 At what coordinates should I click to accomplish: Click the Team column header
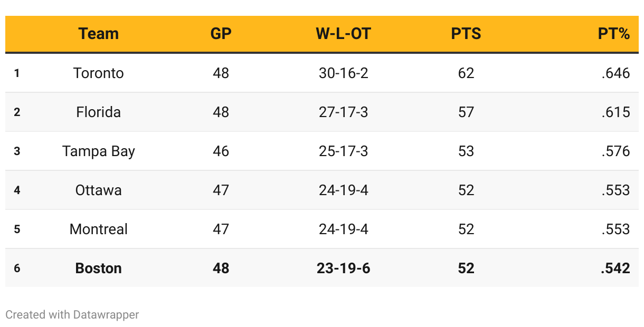click(x=99, y=34)
